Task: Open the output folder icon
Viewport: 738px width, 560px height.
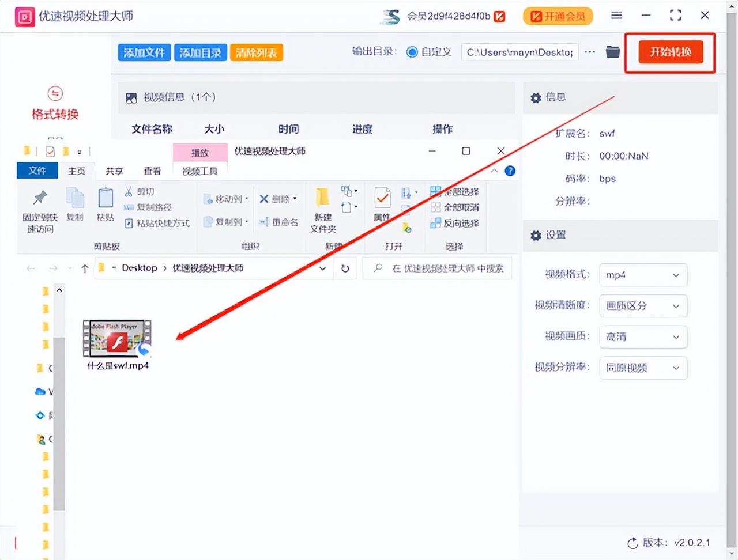Action: click(x=612, y=52)
